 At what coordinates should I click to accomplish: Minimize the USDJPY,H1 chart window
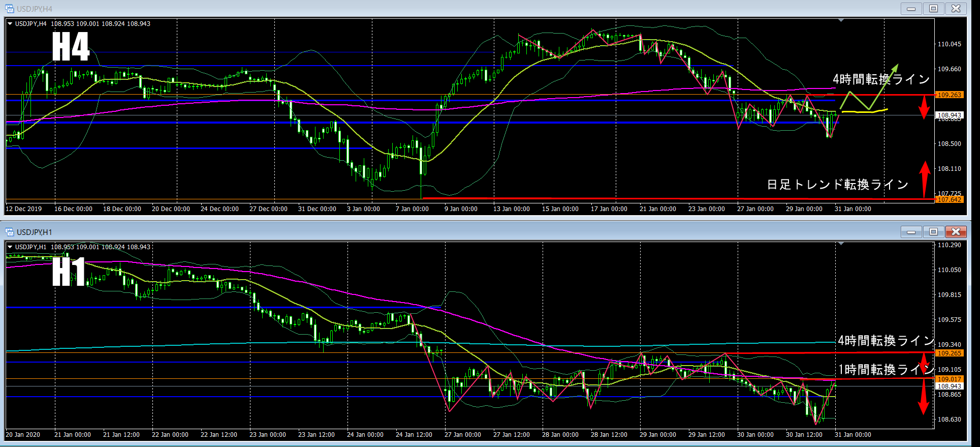pos(911,232)
